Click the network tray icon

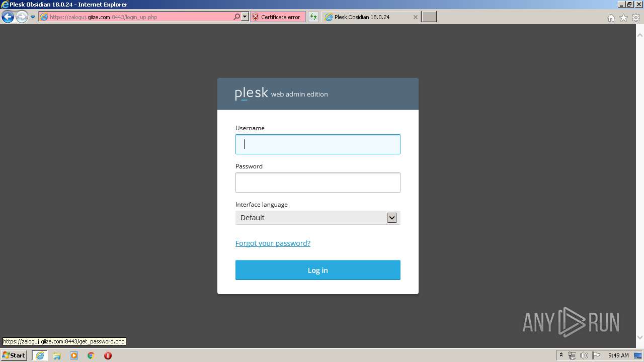[x=572, y=355]
